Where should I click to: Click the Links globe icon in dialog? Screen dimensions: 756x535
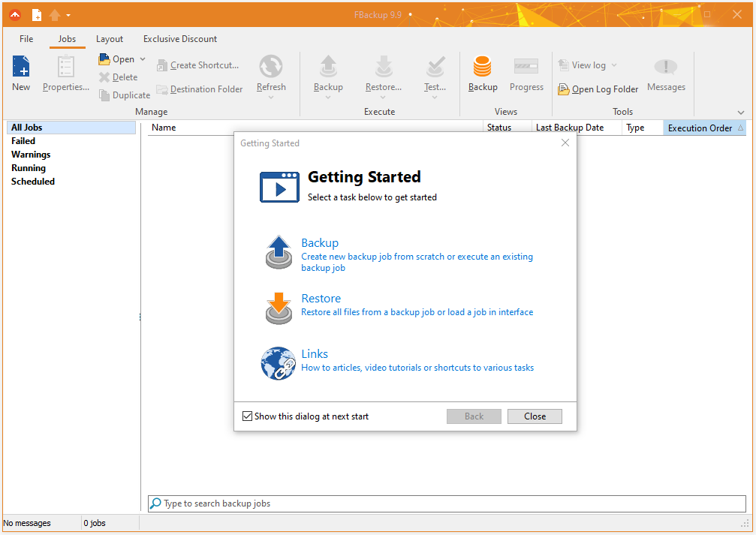(x=279, y=363)
